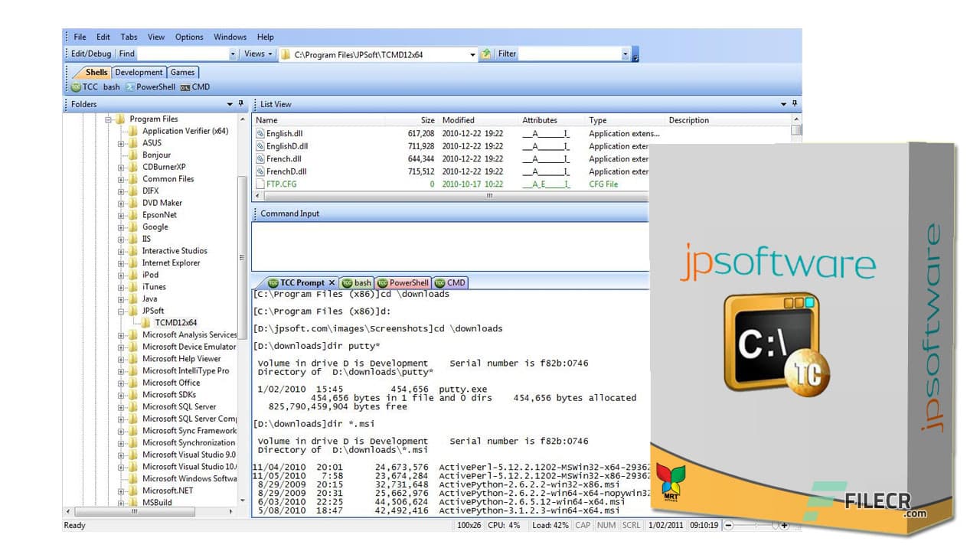This screenshot has height=551, width=980.
Task: Toggle NUM lock indicator in status bar
Action: click(606, 526)
